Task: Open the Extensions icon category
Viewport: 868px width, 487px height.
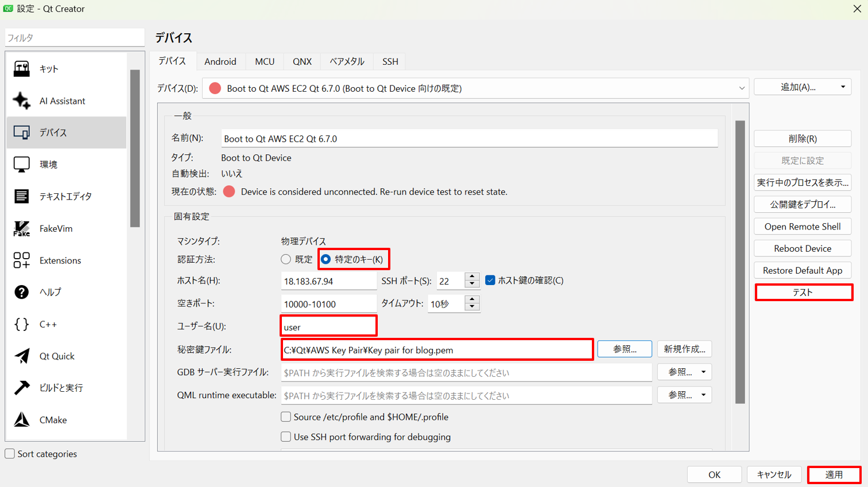Action: click(x=21, y=260)
